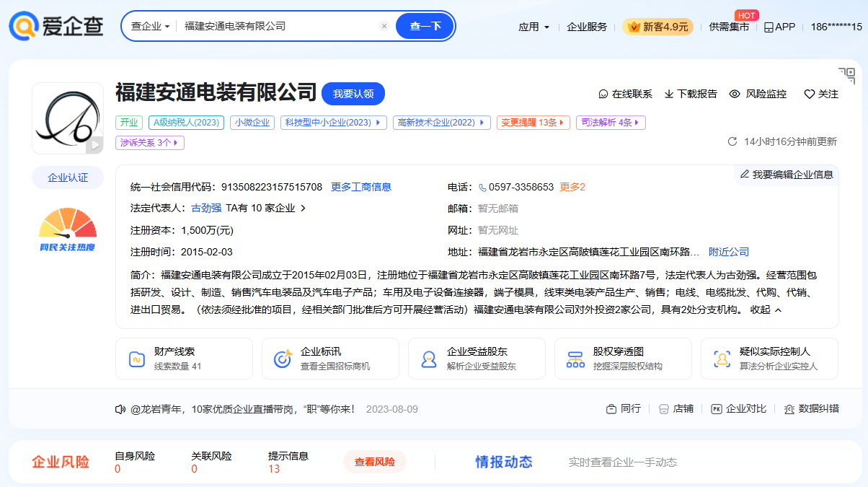Click the 开业 status tag
This screenshot has width=868, height=487.
pos(128,123)
